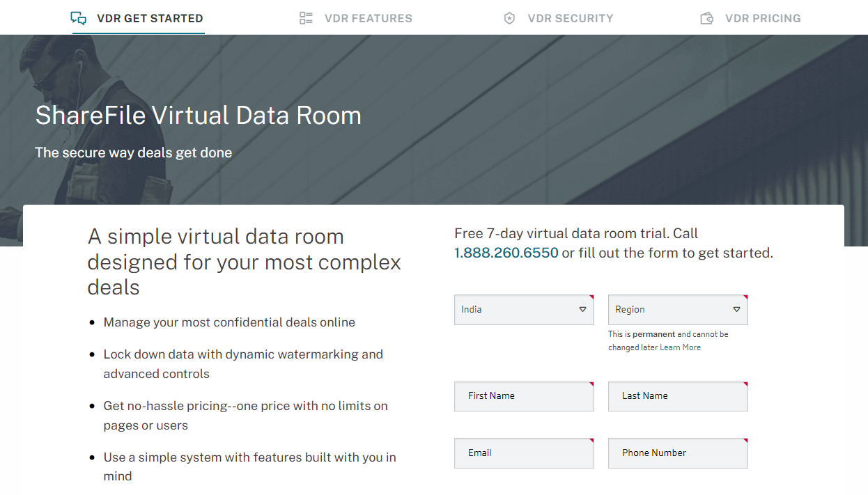This screenshot has height=495, width=868.
Task: Call the 1.888.260.6550 phone link
Action: tap(506, 253)
